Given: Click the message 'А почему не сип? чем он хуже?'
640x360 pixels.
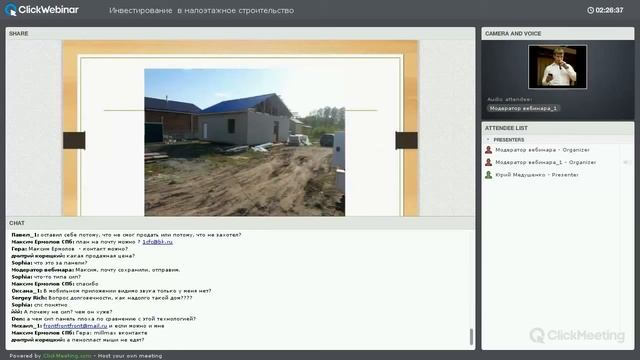Looking at the screenshot, I should click(x=62, y=312).
